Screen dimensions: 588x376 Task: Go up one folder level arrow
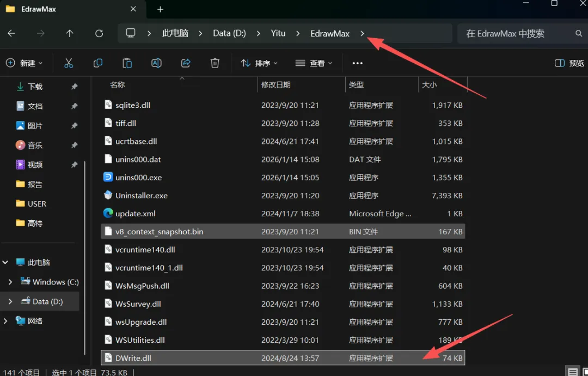click(x=70, y=33)
